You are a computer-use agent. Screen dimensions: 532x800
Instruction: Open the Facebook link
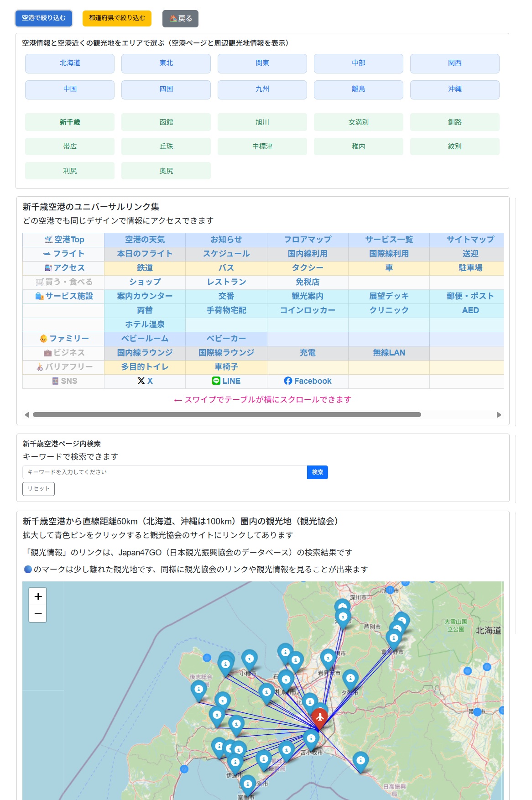tap(308, 381)
